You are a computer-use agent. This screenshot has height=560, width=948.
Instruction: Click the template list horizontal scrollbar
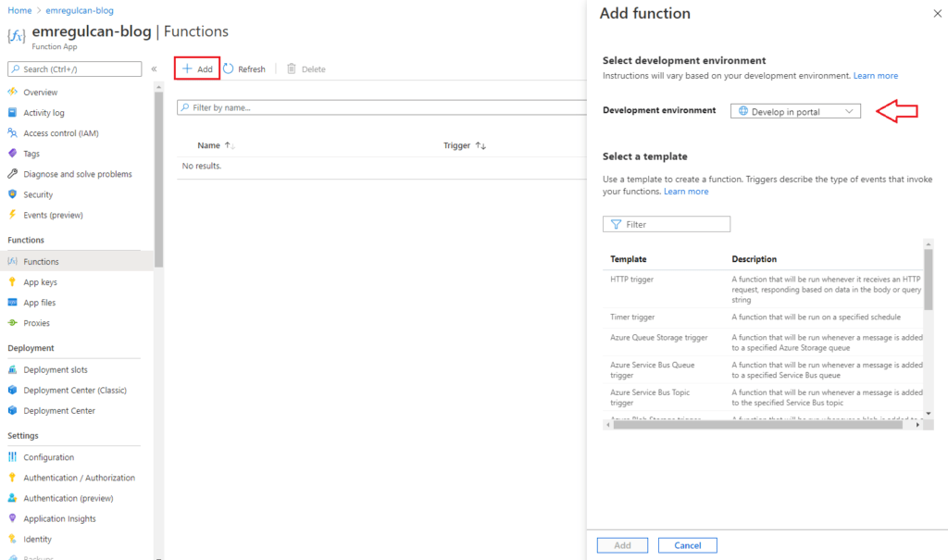coord(758,425)
